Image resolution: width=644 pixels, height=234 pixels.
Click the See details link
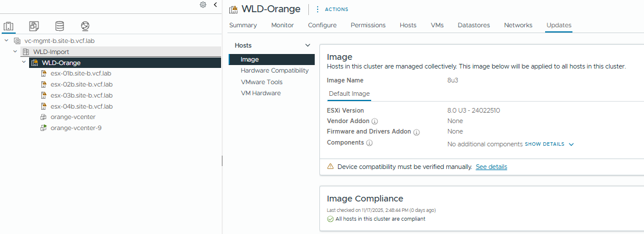point(491,167)
